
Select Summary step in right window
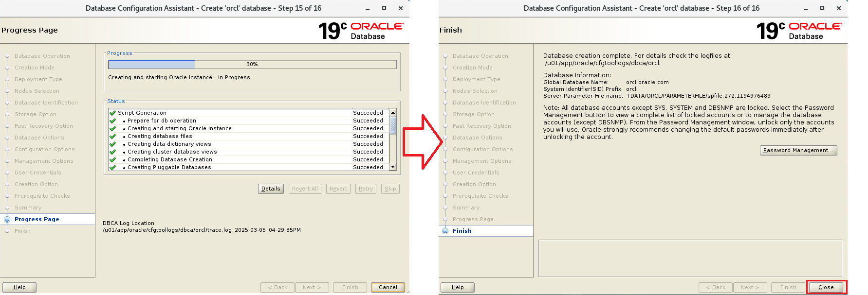[466, 208]
